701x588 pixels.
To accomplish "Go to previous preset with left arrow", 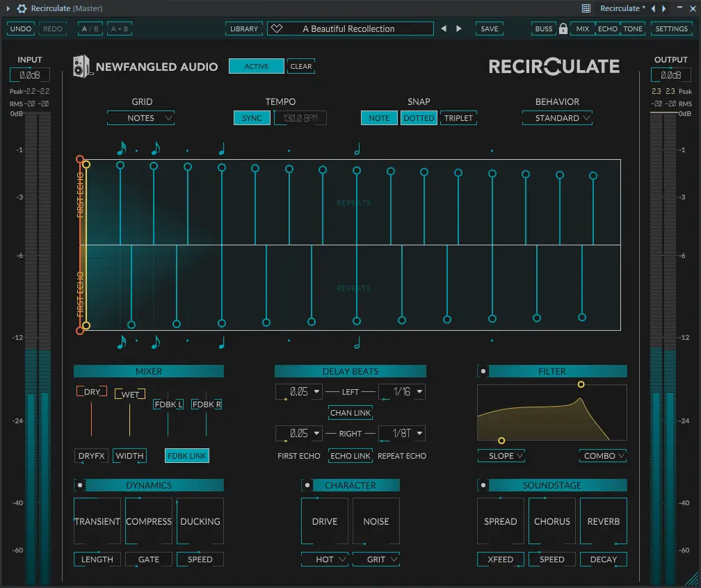I will 444,28.
